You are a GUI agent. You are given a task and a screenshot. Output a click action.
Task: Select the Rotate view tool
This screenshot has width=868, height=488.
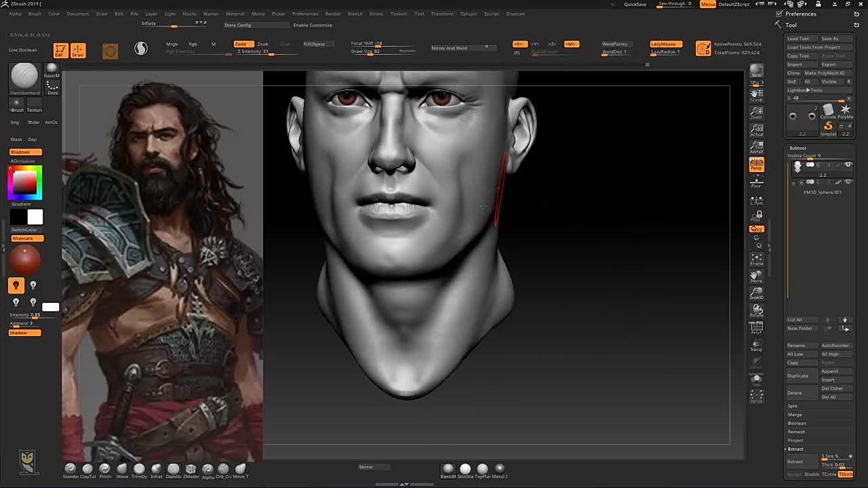(x=756, y=311)
